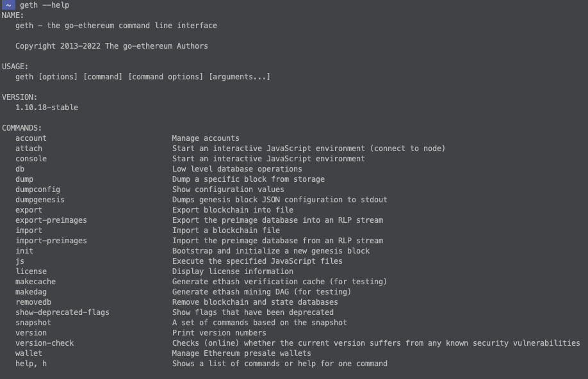Click the 'attach' command entry

click(29, 149)
